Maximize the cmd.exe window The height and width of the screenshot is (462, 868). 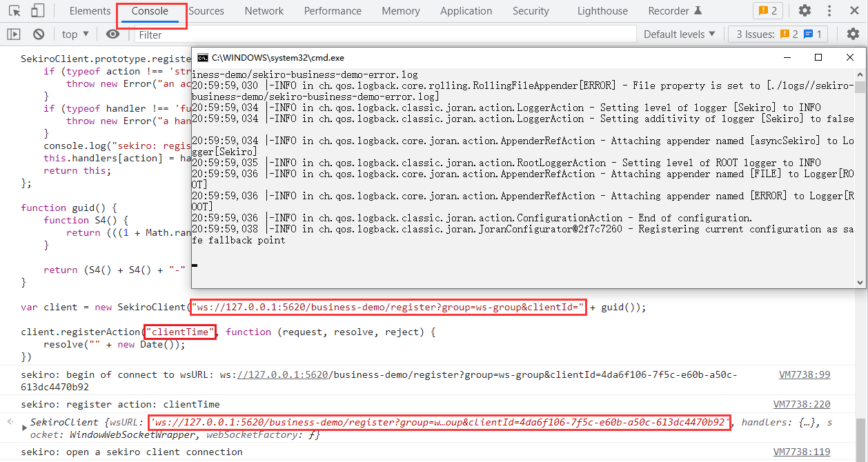pyautogui.click(x=818, y=58)
